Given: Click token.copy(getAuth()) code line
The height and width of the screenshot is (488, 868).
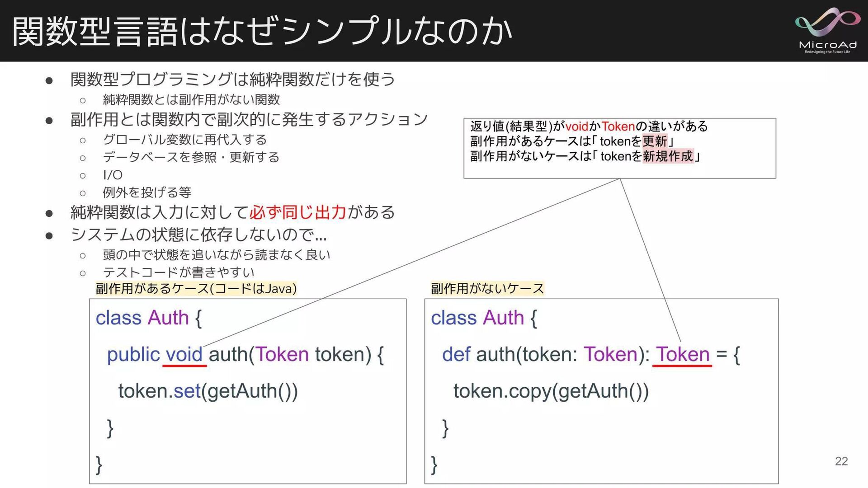Looking at the screenshot, I should point(551,391).
